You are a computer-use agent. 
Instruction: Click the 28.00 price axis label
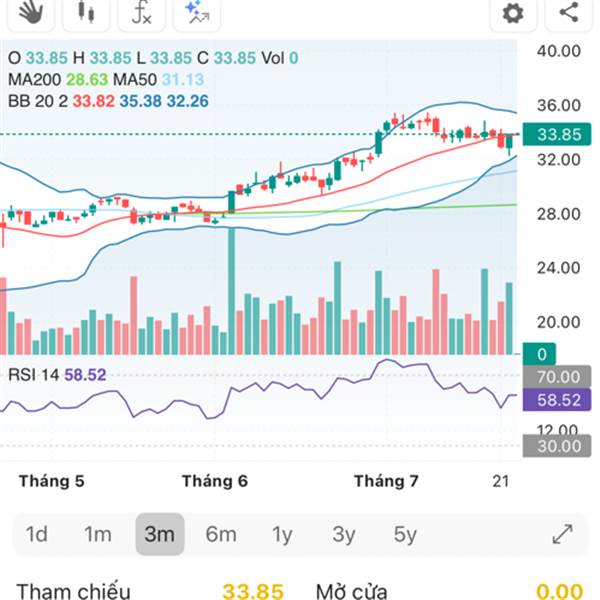pyautogui.click(x=559, y=214)
